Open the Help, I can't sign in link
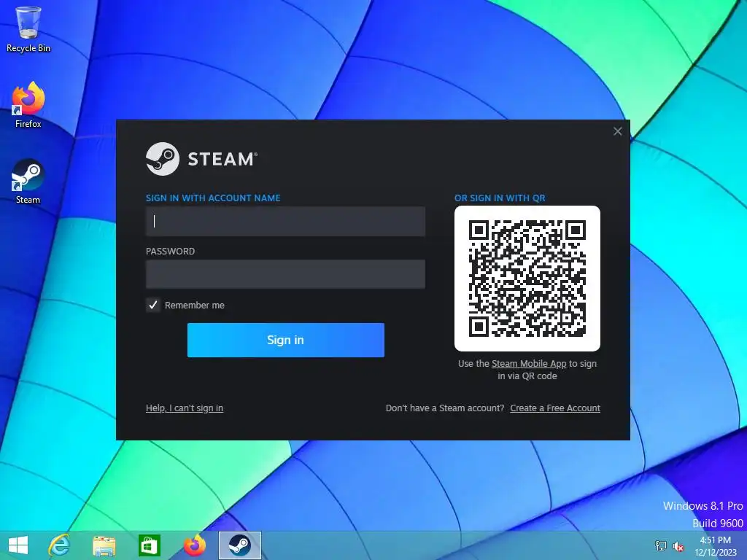The width and height of the screenshot is (747, 560). point(185,408)
